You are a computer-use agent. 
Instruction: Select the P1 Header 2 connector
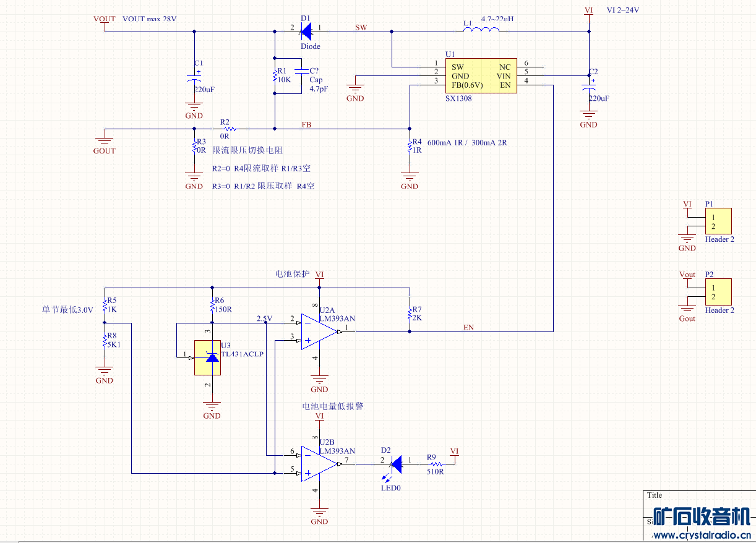[718, 221]
